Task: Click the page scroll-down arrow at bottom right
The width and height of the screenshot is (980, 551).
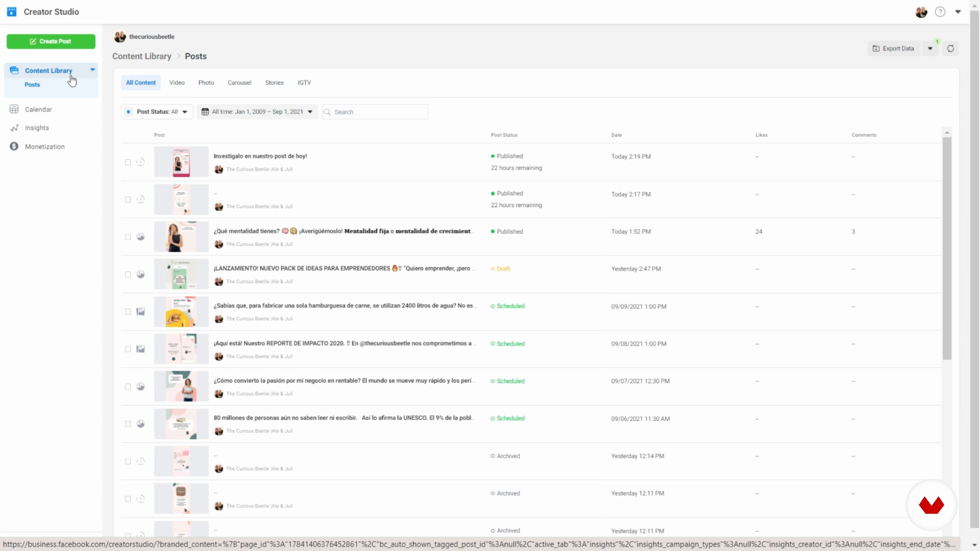Action: 974,545
